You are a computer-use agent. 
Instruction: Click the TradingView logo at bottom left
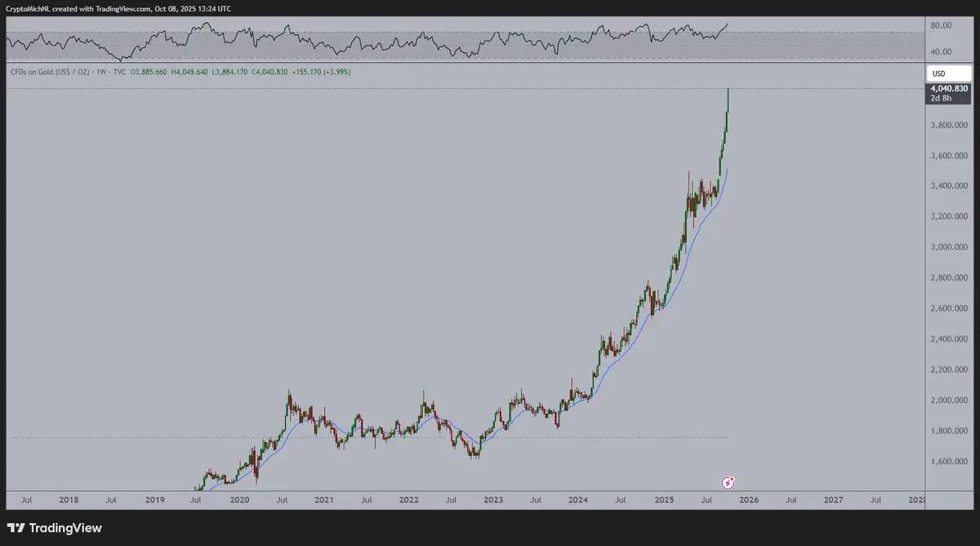coord(56,528)
